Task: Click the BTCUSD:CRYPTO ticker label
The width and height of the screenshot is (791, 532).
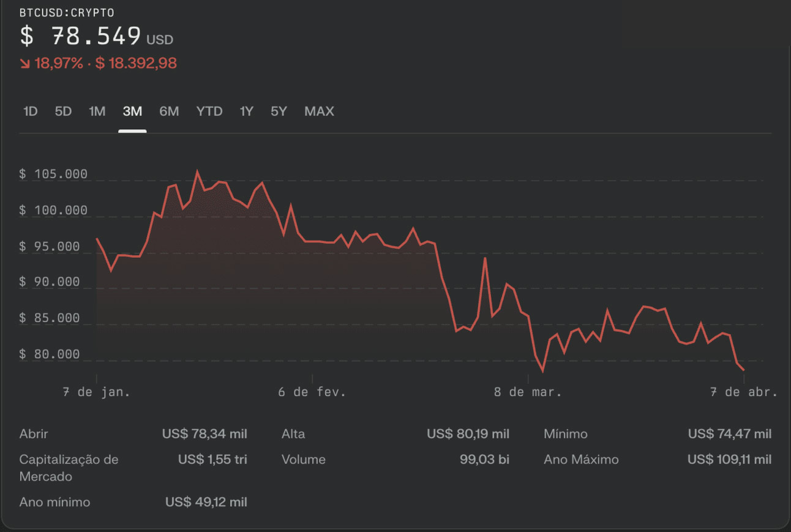Action: tap(67, 13)
